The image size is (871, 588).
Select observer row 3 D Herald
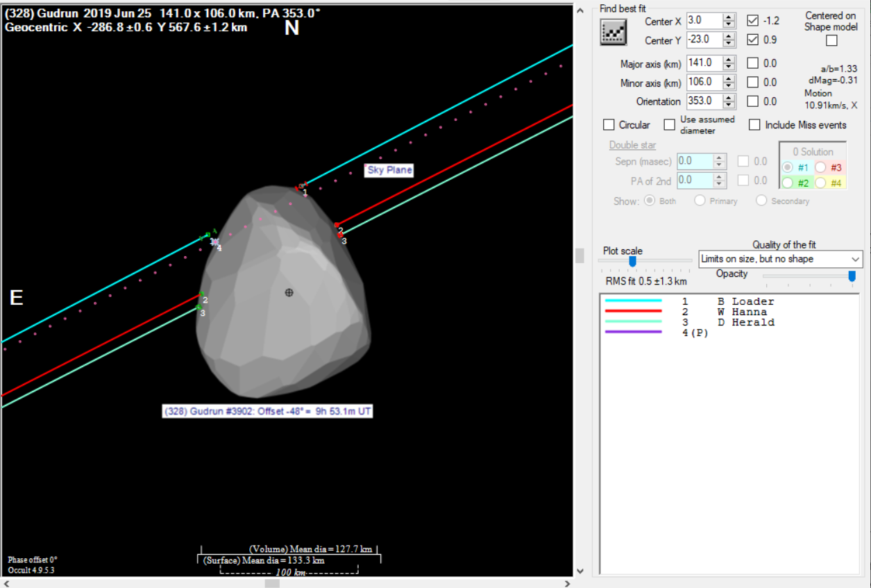(689, 322)
